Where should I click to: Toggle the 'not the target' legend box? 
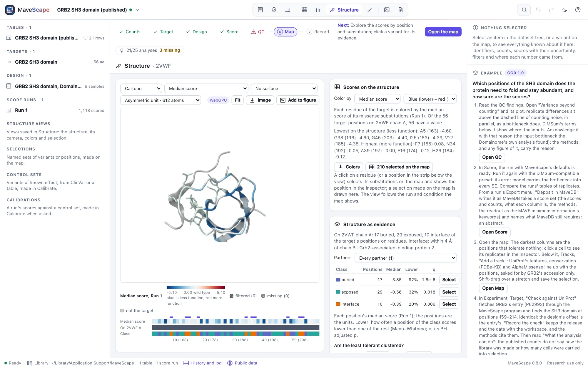122,311
